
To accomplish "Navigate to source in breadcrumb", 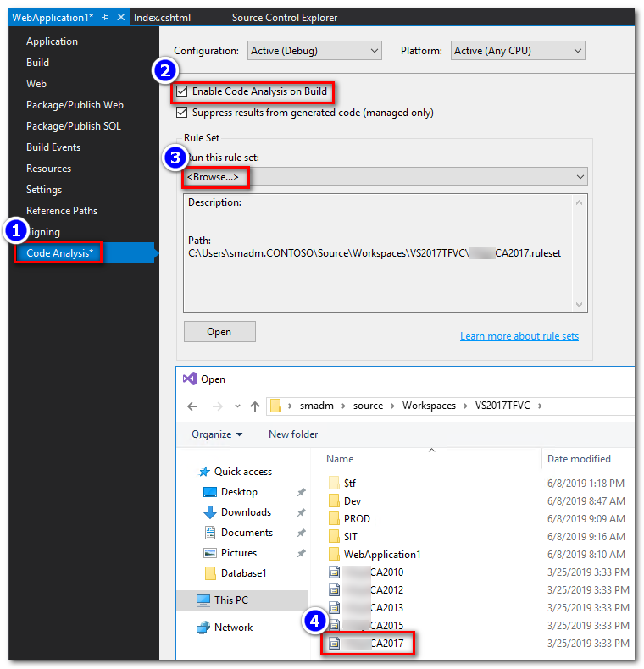I will tap(368, 406).
